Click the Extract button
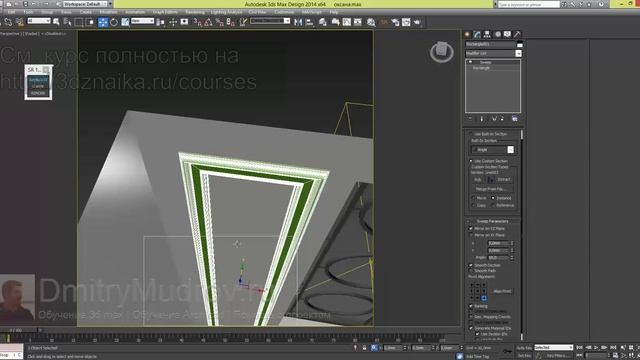 coord(504,180)
